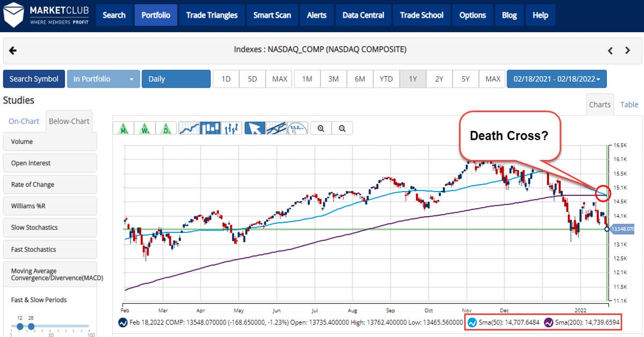Select the Monthly Trade Triangles icon

click(x=123, y=128)
